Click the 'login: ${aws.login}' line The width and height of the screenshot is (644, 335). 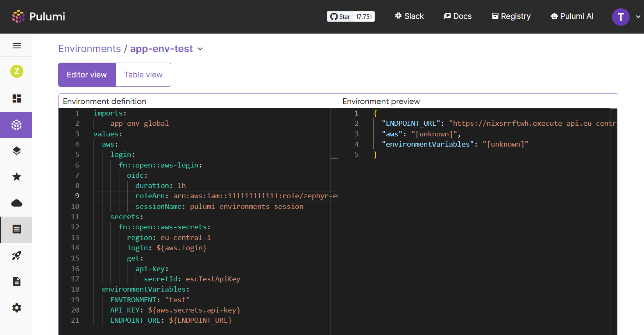coord(167,248)
